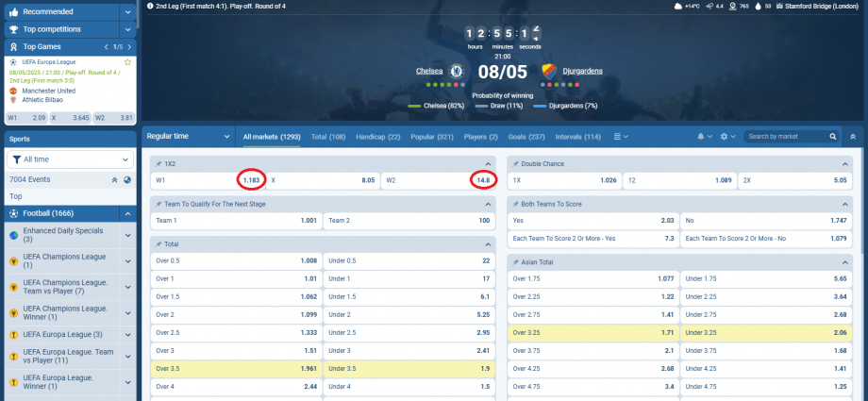Click the Recommended thumbs-up icon
This screenshot has width=868, height=401.
[x=14, y=11]
